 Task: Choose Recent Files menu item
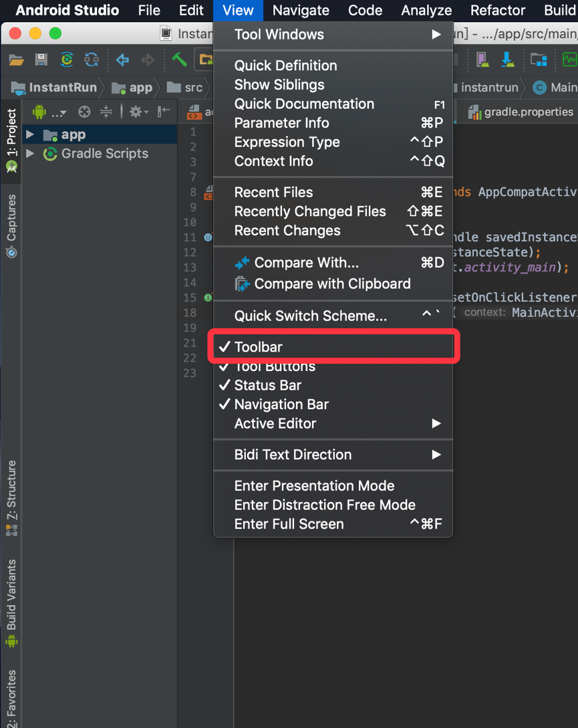333,193
